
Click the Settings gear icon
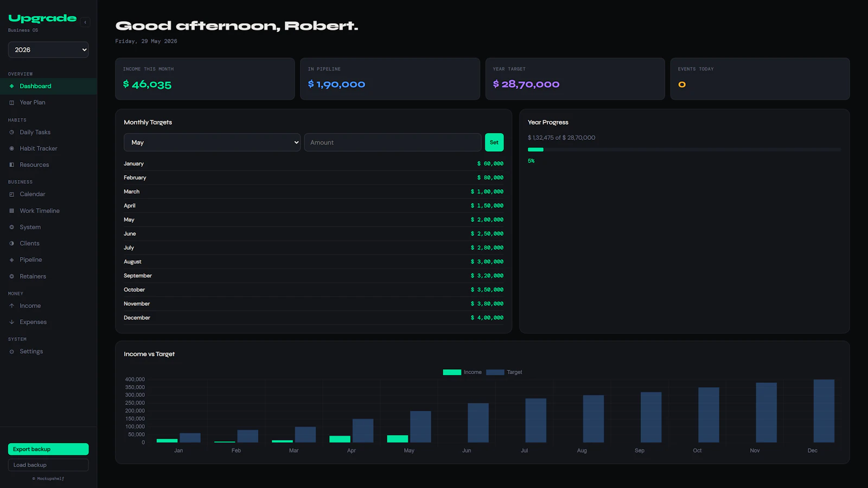12,351
